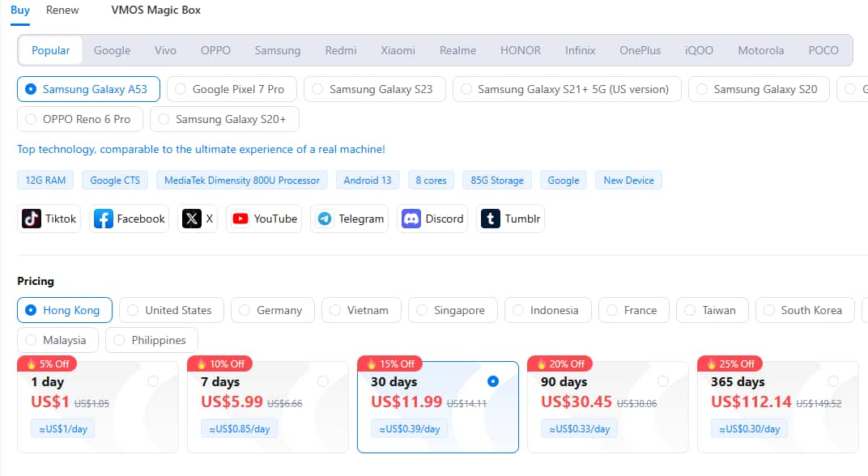The height and width of the screenshot is (476, 868).
Task: Click the X app icon
Action: tap(192, 219)
